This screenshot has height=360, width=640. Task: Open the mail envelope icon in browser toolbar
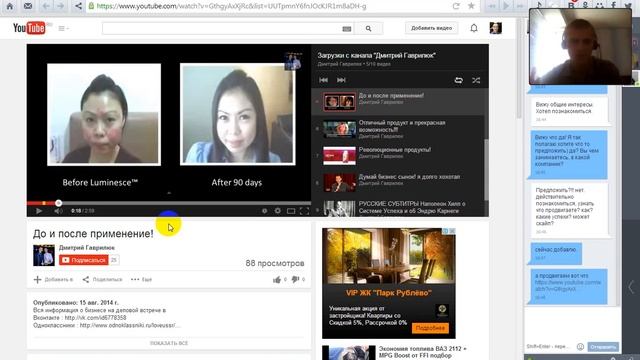coord(27,6)
